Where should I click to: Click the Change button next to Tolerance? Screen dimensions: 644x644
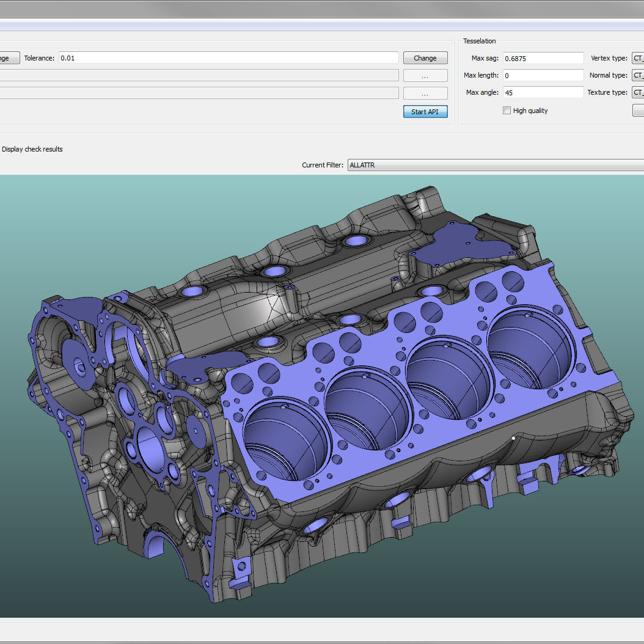425,57
